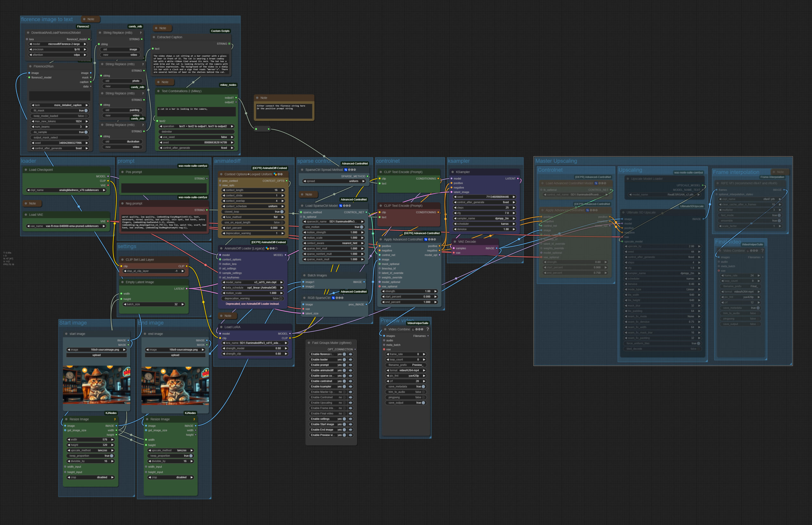Click blue badge icon on Apply Advanced ControlNet
Viewport: 812px width, 525px height.
425,240
